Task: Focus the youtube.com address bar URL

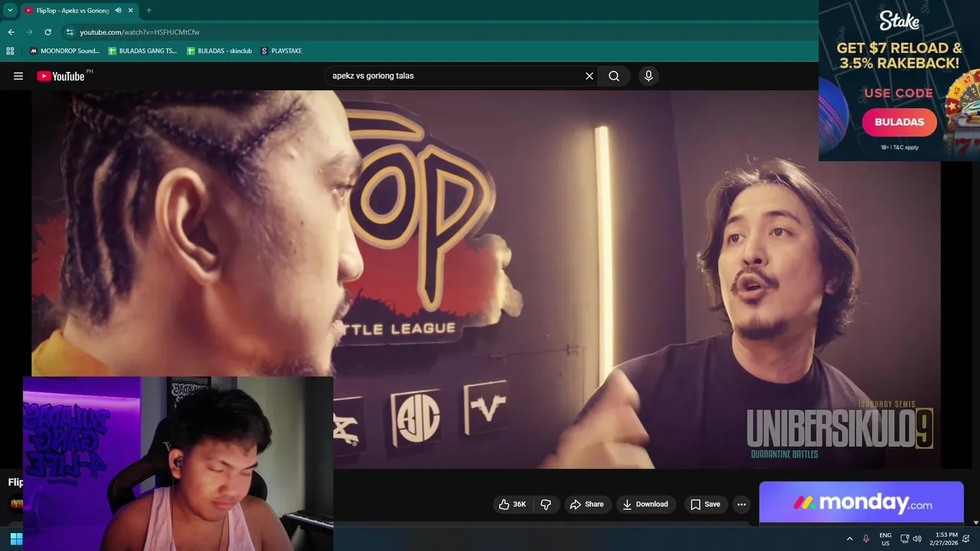Action: pyautogui.click(x=139, y=32)
